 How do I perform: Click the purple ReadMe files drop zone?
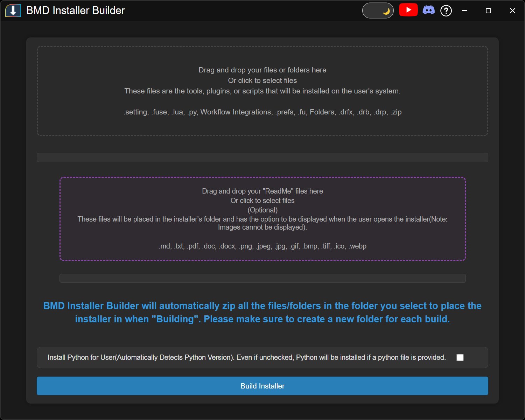pos(262,219)
